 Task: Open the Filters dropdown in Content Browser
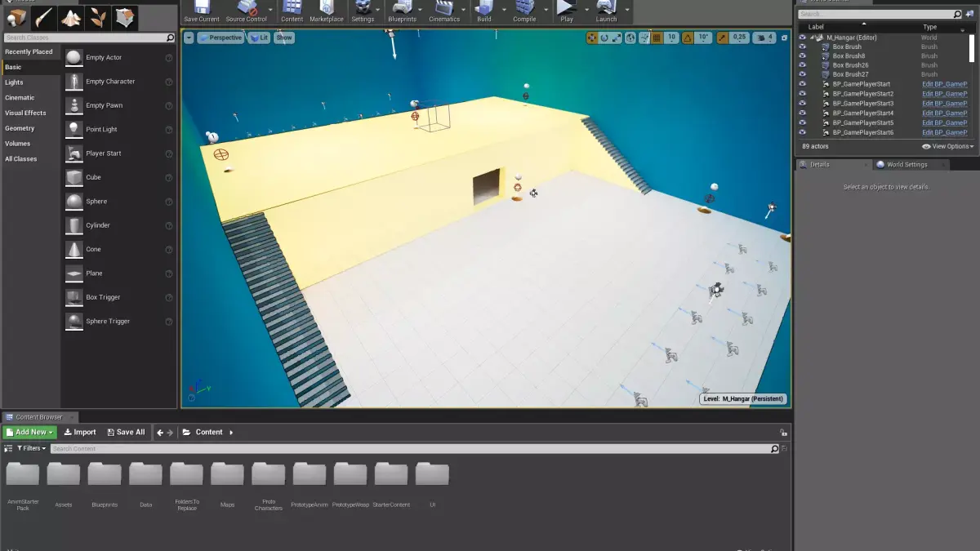point(30,448)
